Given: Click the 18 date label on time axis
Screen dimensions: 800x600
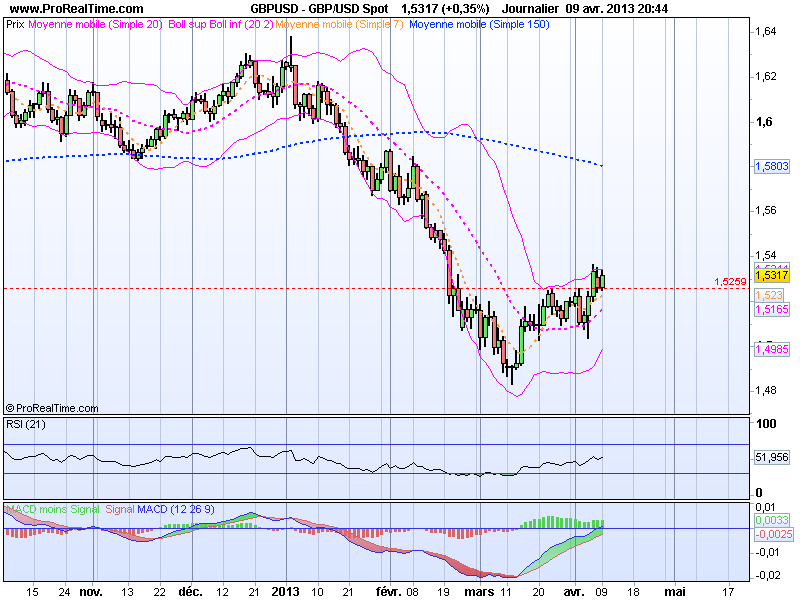Looking at the screenshot, I should coord(633,592).
